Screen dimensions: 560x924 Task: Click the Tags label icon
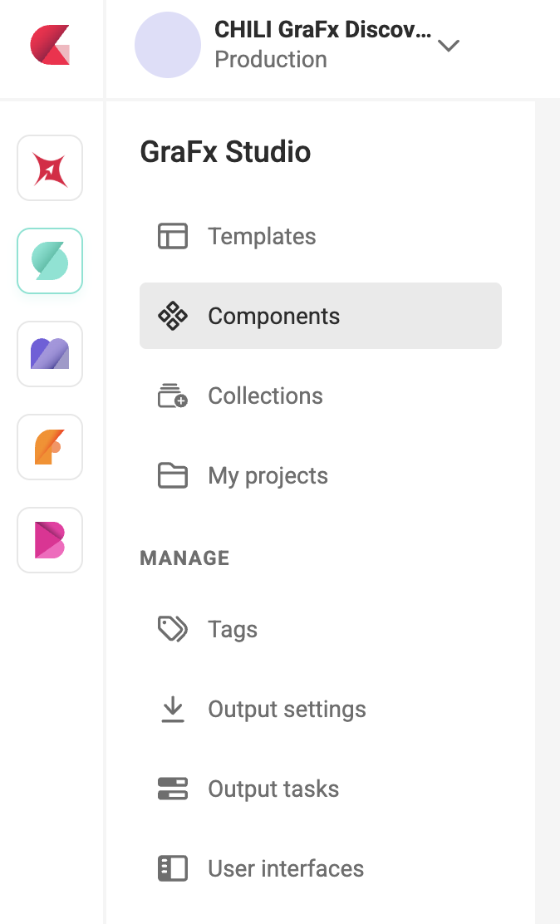pos(173,629)
